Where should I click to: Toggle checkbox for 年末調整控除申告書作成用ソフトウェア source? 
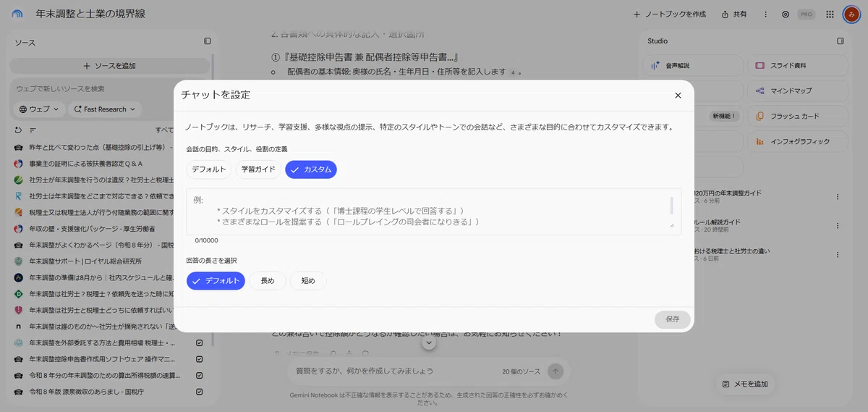[200, 359]
